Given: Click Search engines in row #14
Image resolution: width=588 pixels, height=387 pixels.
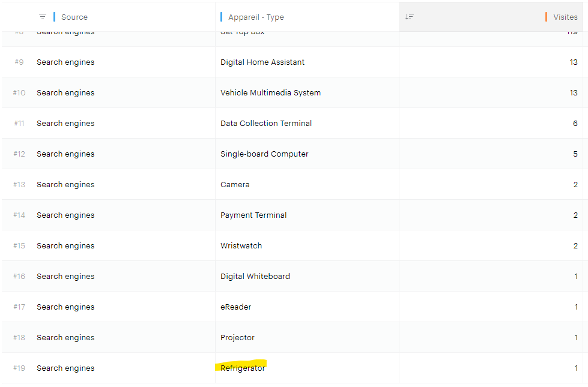Looking at the screenshot, I should (x=65, y=215).
